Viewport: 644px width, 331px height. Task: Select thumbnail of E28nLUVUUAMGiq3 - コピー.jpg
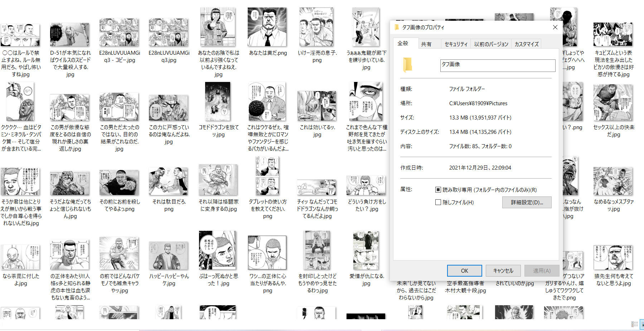[119, 33]
